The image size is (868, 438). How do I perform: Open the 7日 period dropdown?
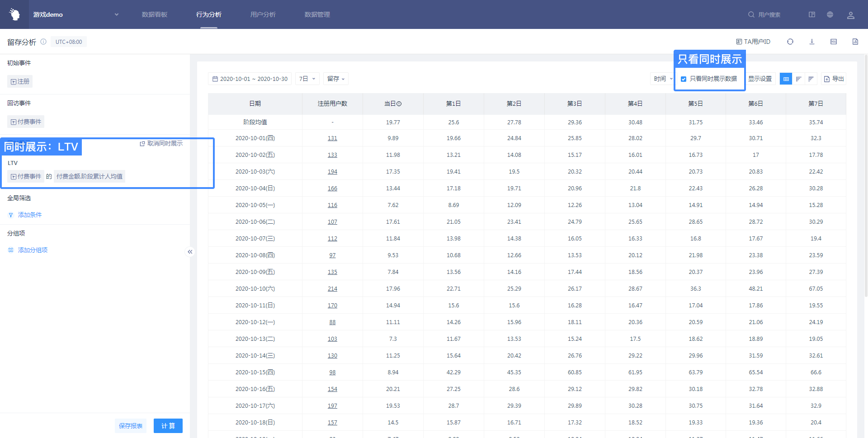pyautogui.click(x=307, y=79)
